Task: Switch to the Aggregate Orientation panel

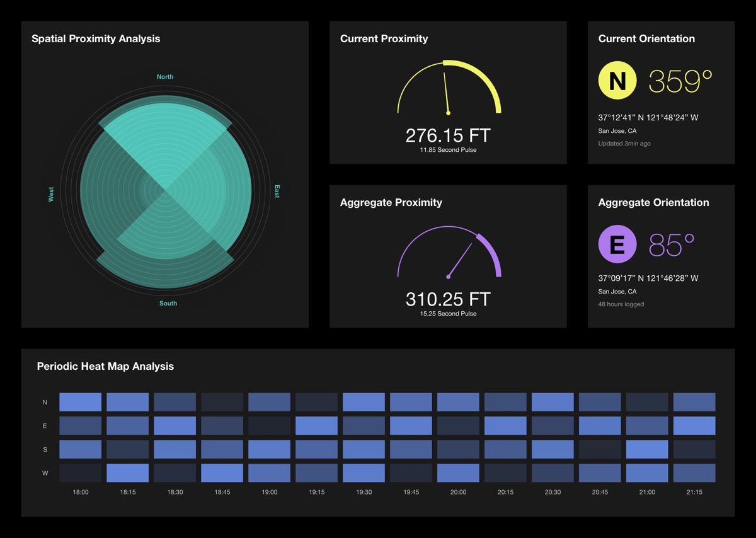Action: click(653, 202)
